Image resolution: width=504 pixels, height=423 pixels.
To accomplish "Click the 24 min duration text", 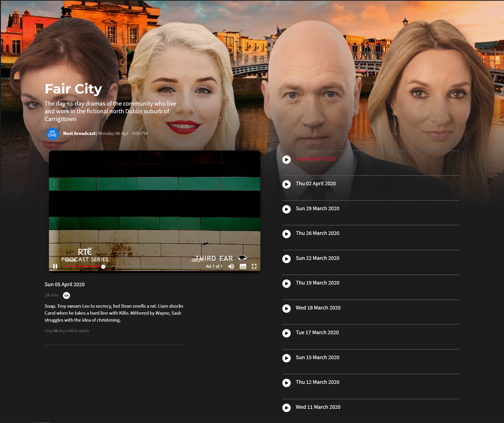I will click(x=51, y=295).
